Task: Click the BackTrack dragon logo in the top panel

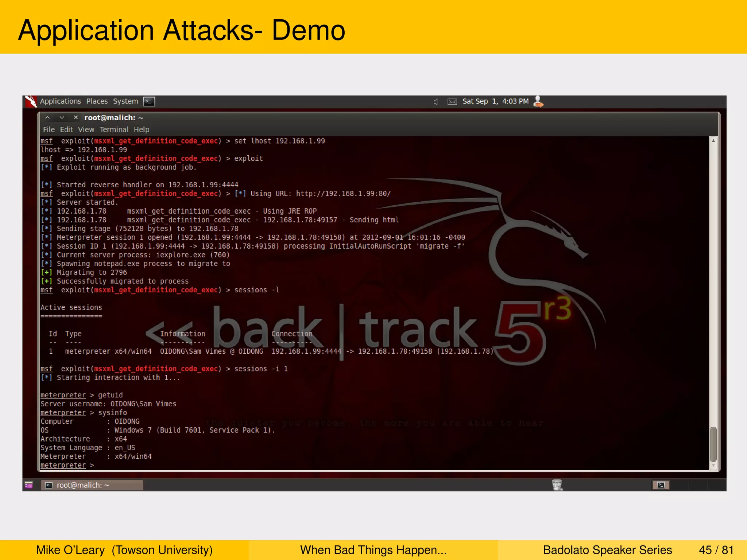Action: [31, 101]
